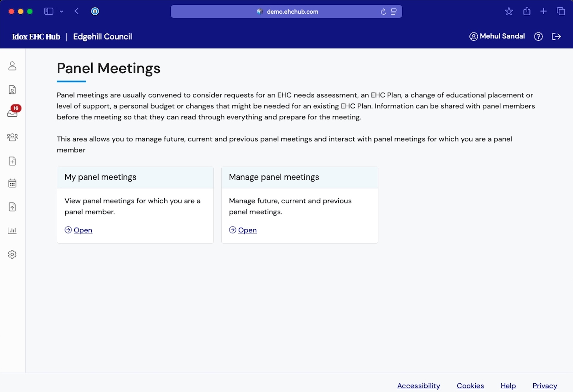Open My panel meetings link
Screen dimensions: 573x392
coord(83,230)
